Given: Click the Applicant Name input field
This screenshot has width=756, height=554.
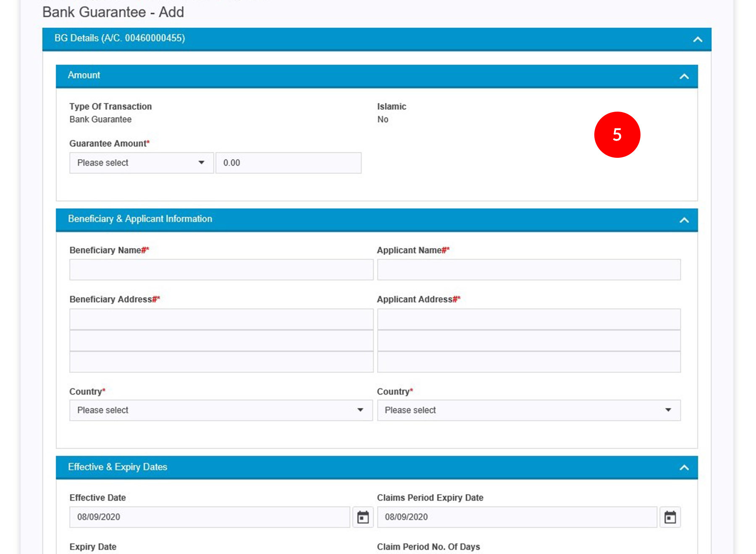Looking at the screenshot, I should (528, 269).
